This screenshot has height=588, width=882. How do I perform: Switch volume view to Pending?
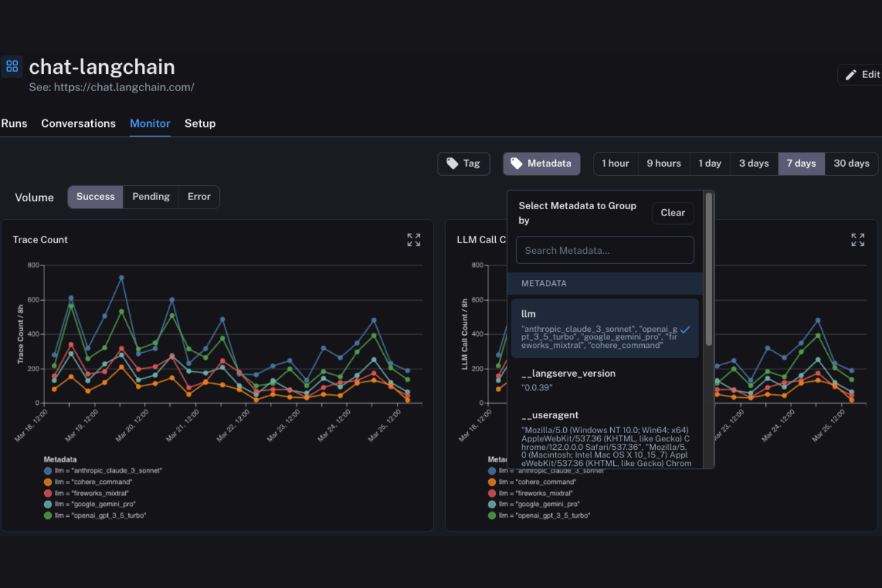point(151,197)
